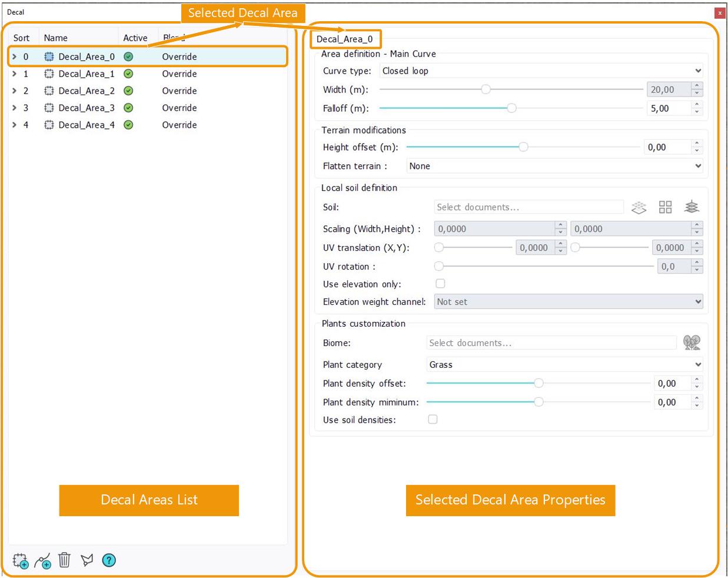Check the Use soil densities checkbox
This screenshot has height=578, width=728.
click(x=433, y=420)
